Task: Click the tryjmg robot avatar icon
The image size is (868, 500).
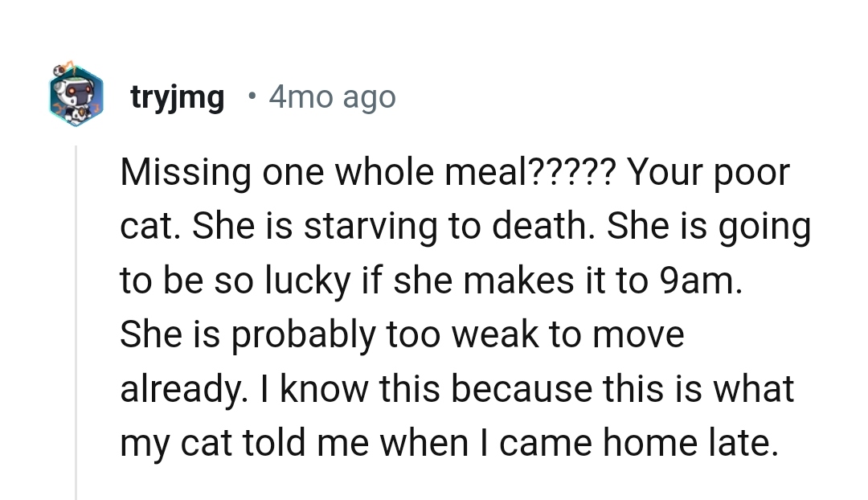Action: (x=75, y=96)
